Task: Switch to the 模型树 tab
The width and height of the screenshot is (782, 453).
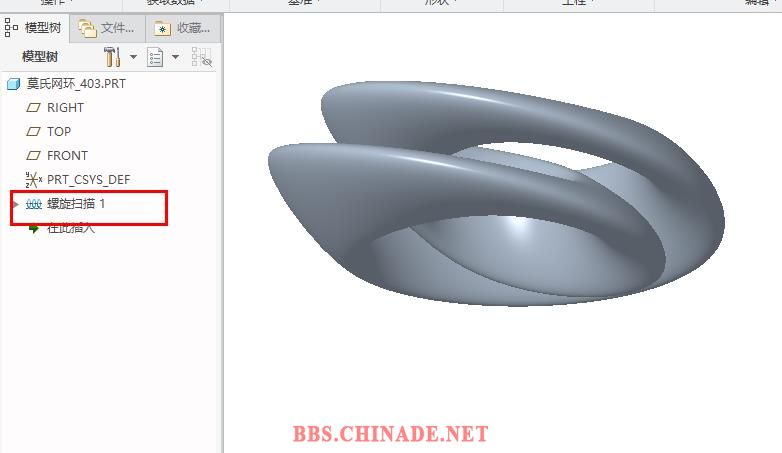Action: tap(33, 28)
